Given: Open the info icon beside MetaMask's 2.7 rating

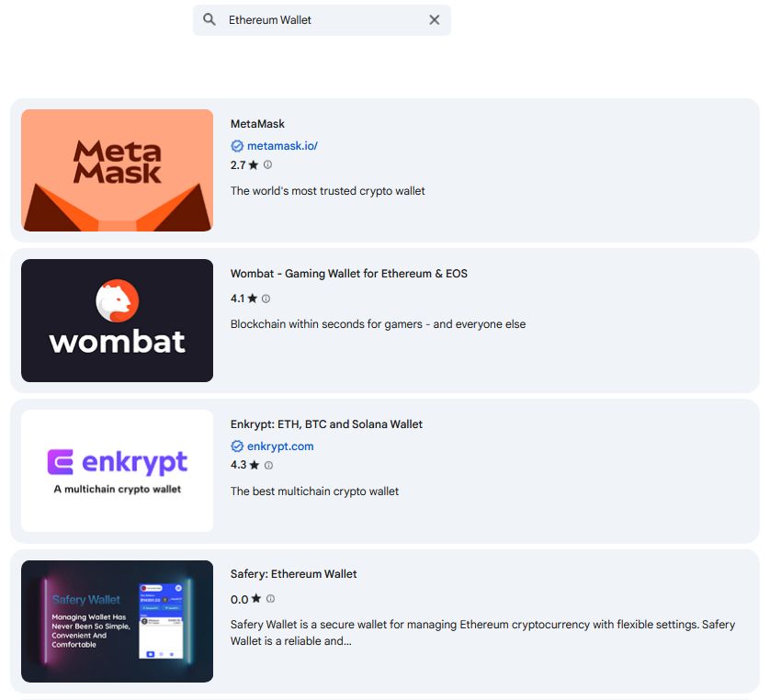Looking at the screenshot, I should (x=266, y=165).
